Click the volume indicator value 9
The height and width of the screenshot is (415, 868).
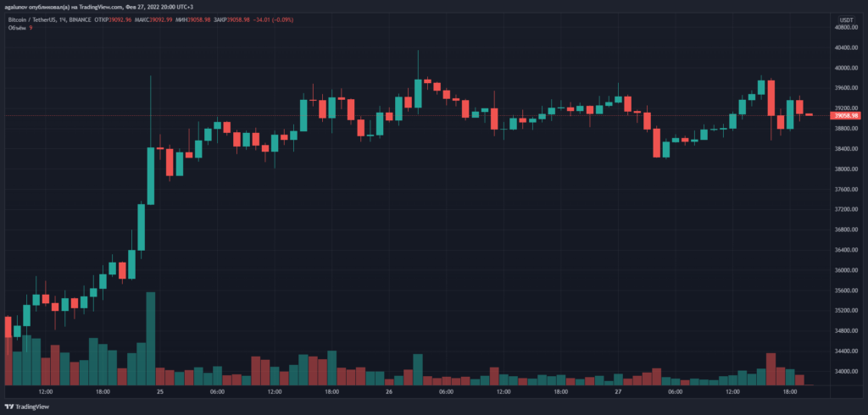tap(32, 28)
